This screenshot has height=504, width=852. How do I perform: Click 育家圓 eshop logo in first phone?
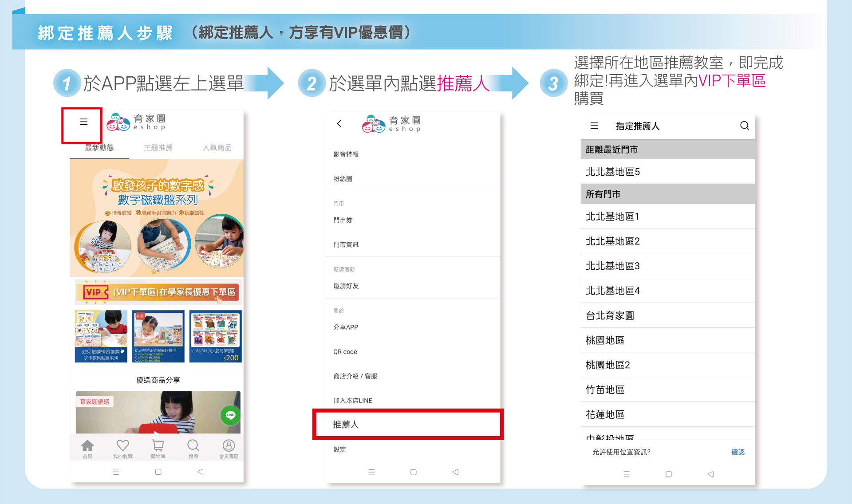136,122
